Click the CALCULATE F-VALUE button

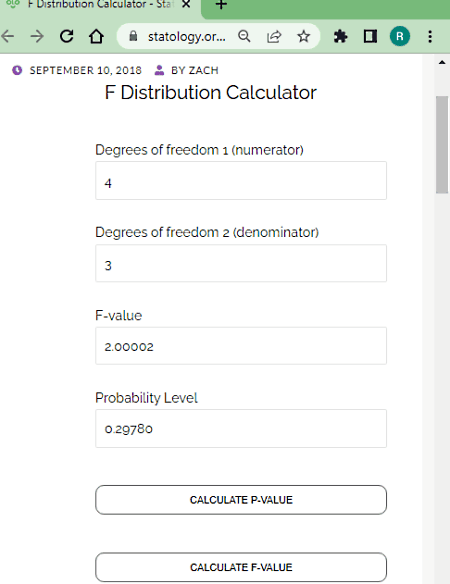point(241,567)
